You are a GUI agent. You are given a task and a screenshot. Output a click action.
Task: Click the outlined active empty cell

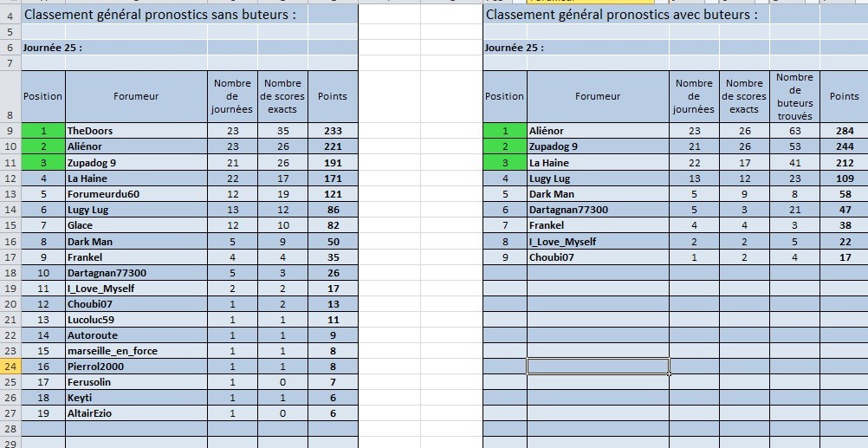pyautogui.click(x=598, y=367)
